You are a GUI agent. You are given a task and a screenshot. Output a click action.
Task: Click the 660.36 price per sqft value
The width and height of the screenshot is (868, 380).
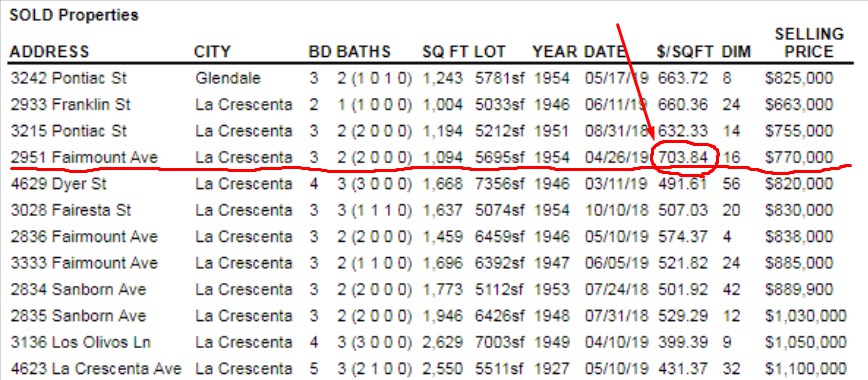coord(683,105)
